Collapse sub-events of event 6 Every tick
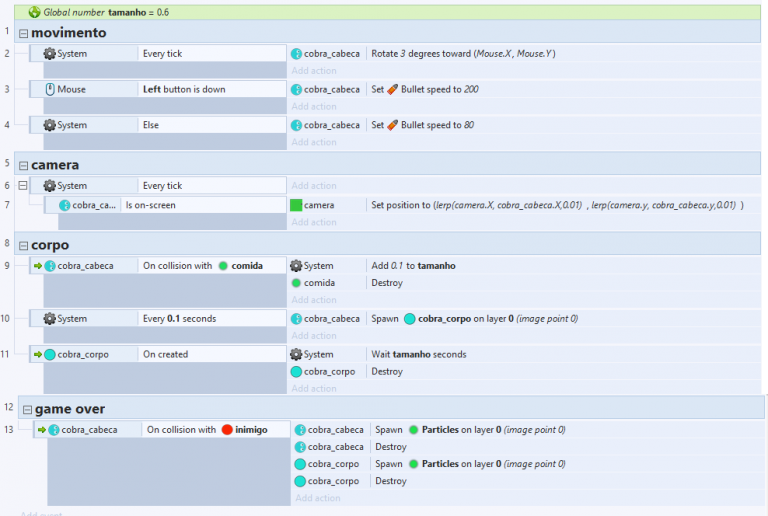This screenshot has height=516, width=768. tap(24, 186)
